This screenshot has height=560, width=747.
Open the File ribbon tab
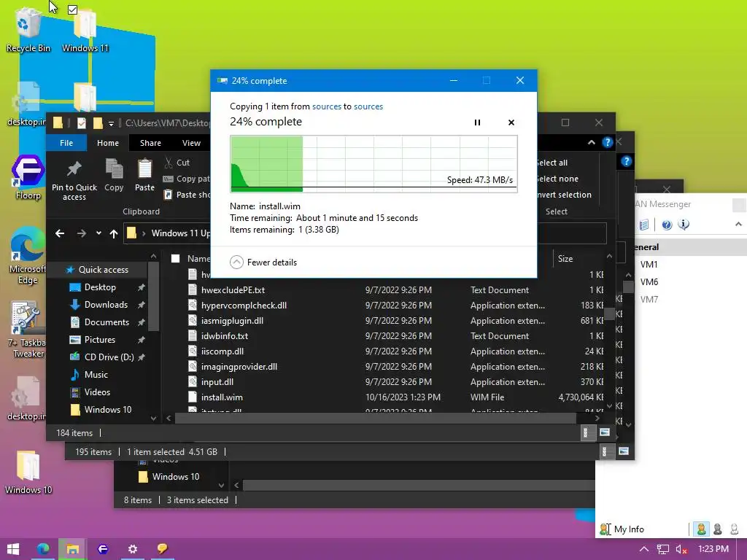[x=66, y=143]
